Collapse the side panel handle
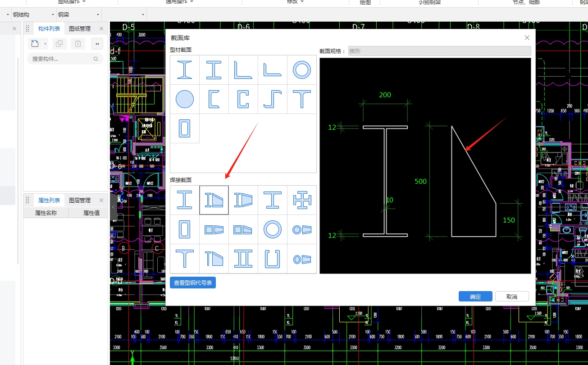 coord(114,207)
